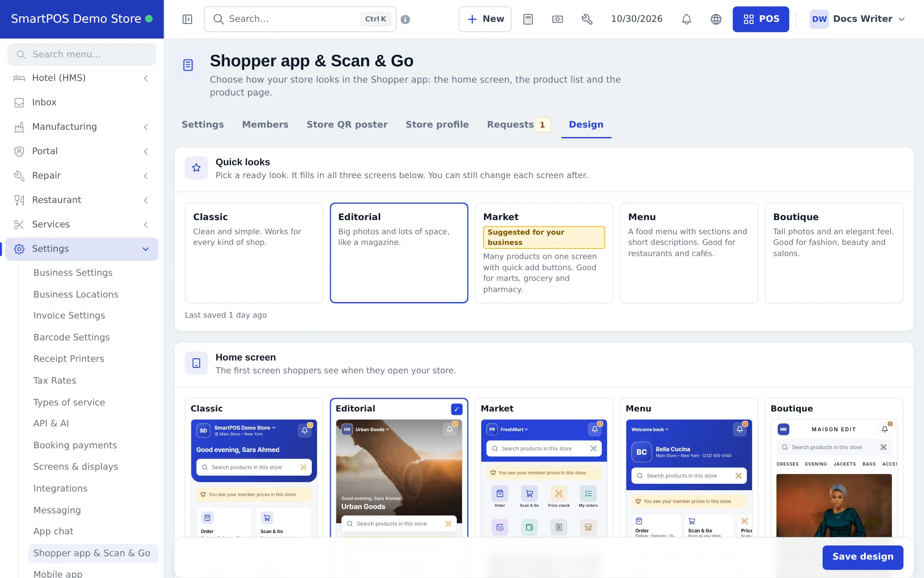Switch to the Members tab

(265, 125)
